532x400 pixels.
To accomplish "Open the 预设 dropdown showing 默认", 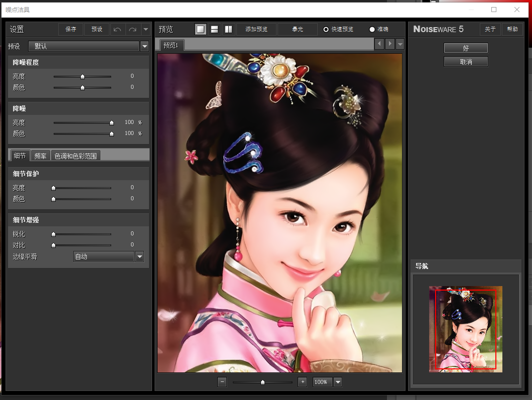I will click(x=88, y=46).
